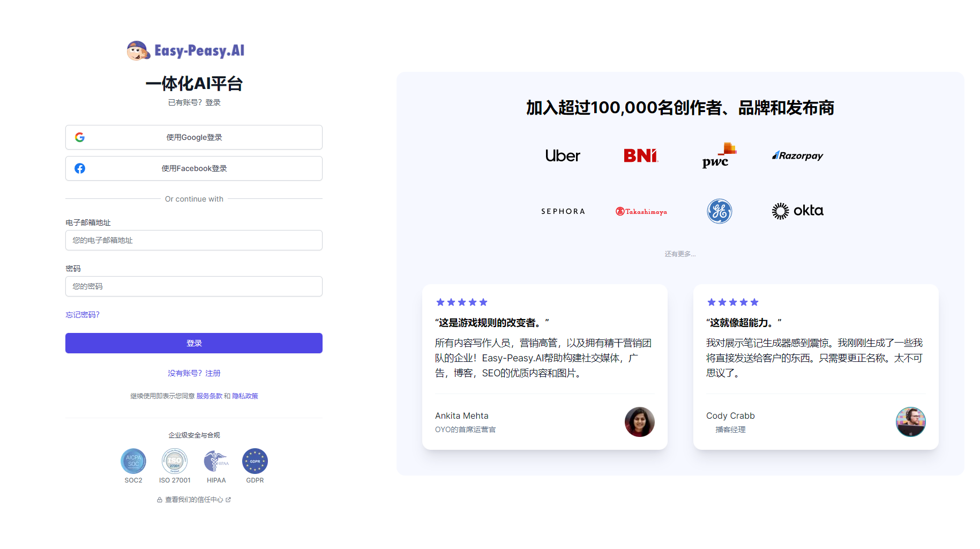Screen dimensions: 980x549
Task: Click the Razorpay brand logo
Action: click(x=797, y=155)
